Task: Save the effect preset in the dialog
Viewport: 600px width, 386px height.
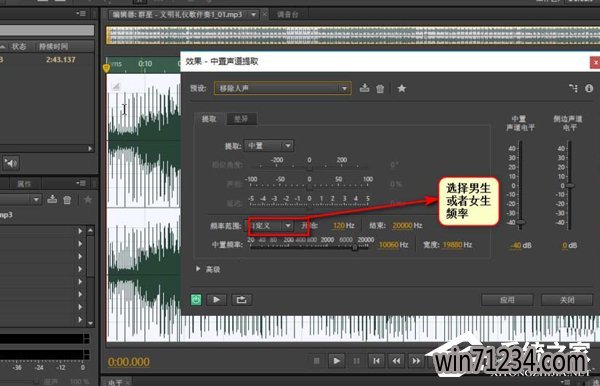Action: pos(364,88)
